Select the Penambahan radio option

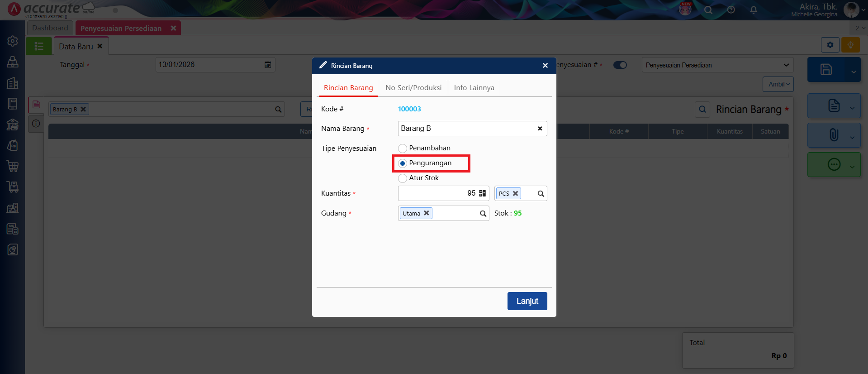[403, 149]
